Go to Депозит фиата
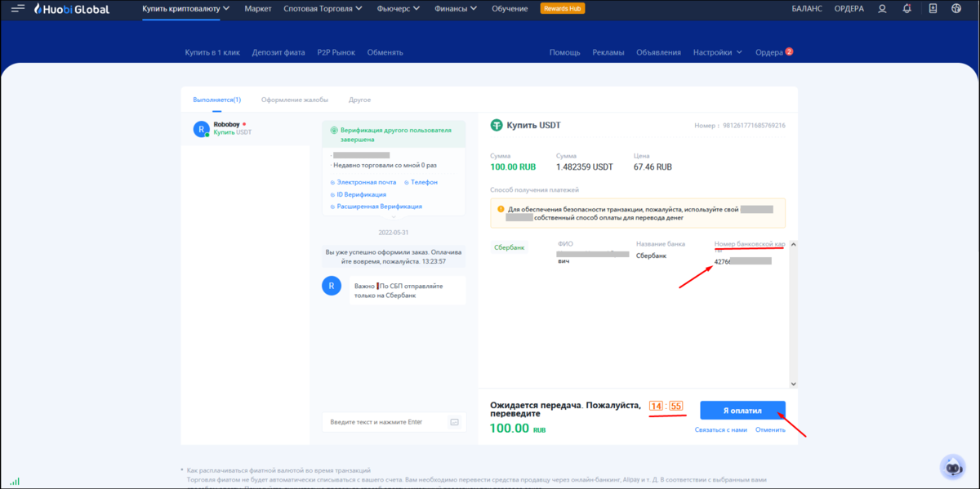980x489 pixels. coord(278,52)
